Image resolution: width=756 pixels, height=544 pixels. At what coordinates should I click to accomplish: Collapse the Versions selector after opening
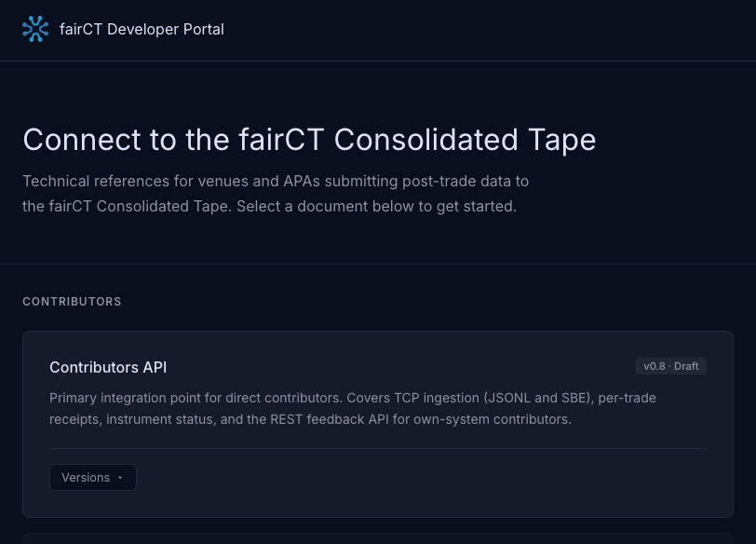92,477
